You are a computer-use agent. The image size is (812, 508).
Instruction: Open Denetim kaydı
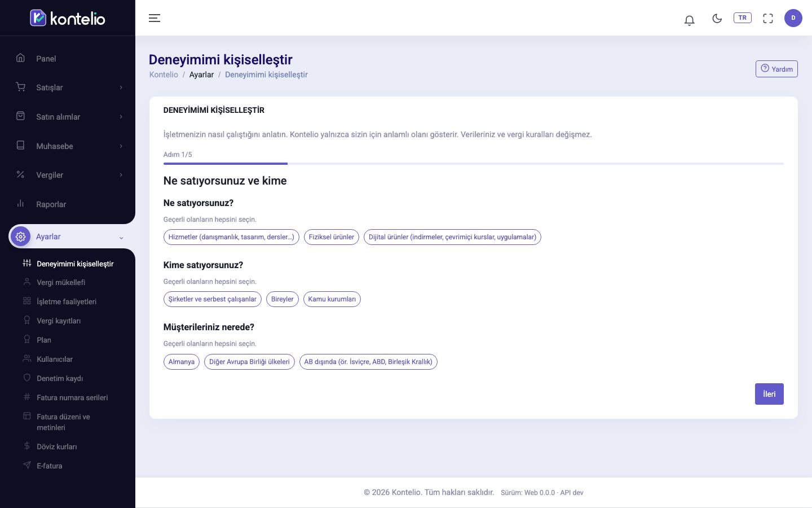pos(60,378)
